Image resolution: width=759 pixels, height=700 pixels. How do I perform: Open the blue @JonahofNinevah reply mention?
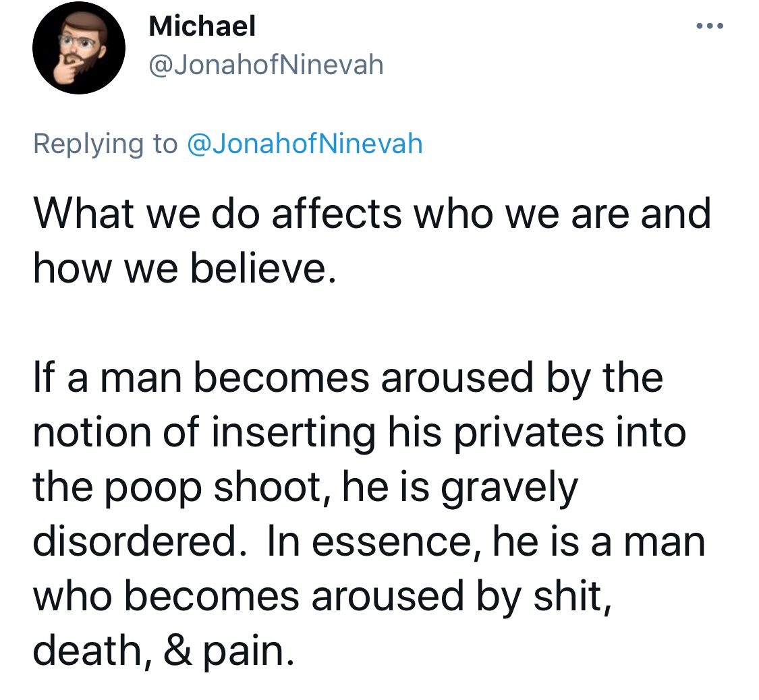point(304,144)
